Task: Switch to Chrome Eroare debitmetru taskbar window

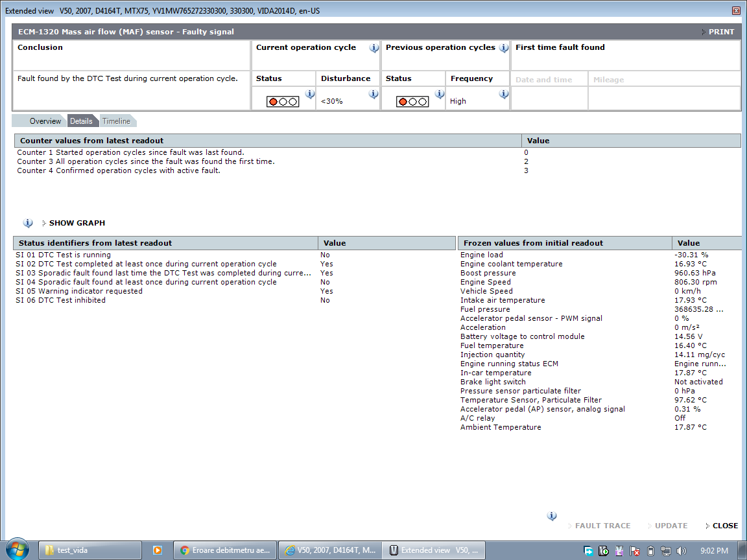Action: point(226,550)
